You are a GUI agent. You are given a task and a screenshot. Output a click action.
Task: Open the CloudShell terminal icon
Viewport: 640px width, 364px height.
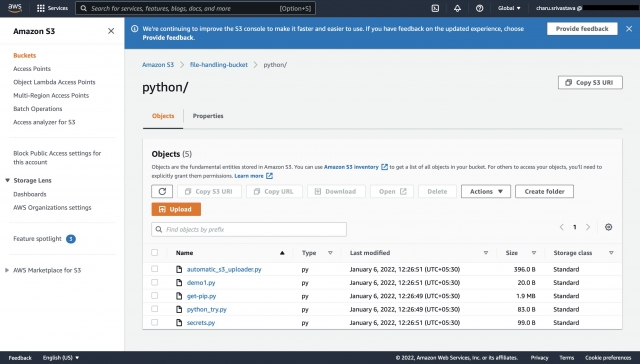435,8
